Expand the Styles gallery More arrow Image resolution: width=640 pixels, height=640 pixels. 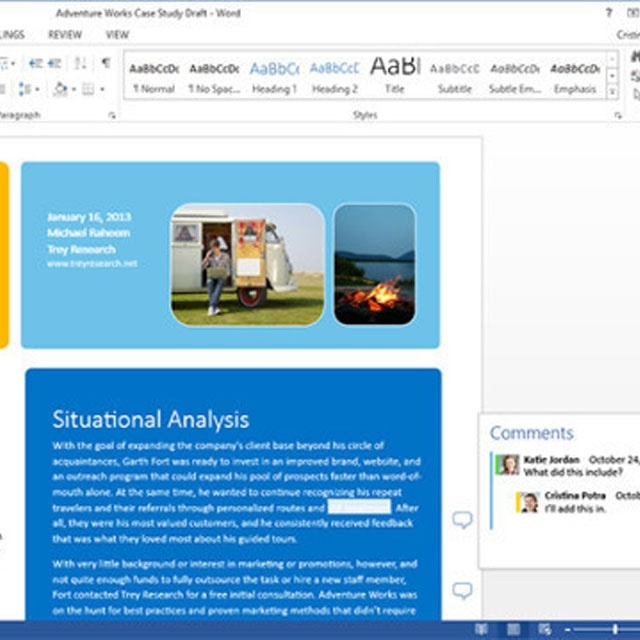(613, 90)
